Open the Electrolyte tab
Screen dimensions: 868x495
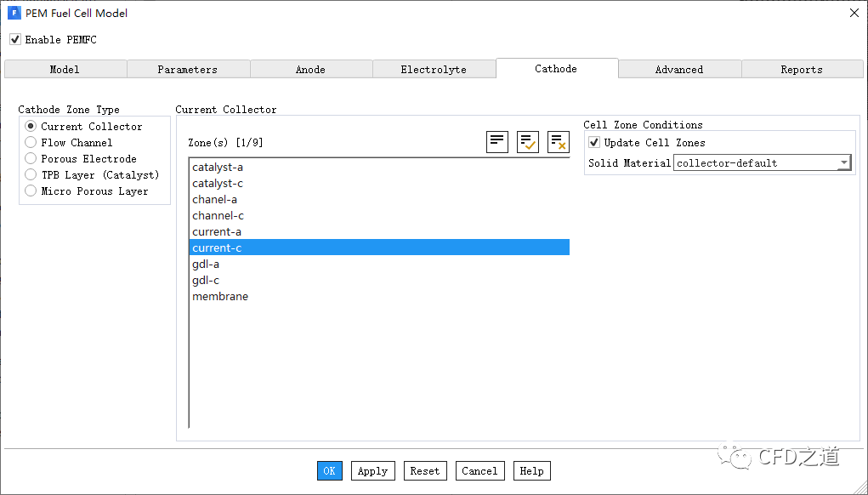pos(434,70)
